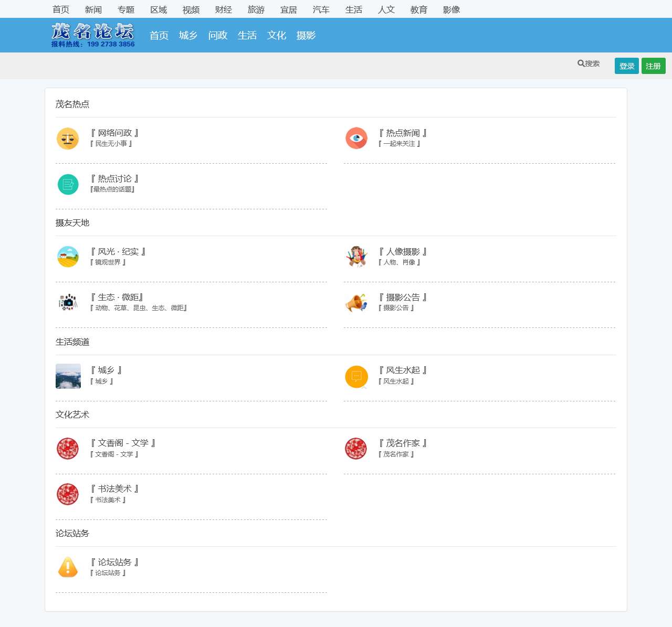Click the megaphone icon for 摄影公告
672x627 pixels.
pyautogui.click(x=356, y=303)
